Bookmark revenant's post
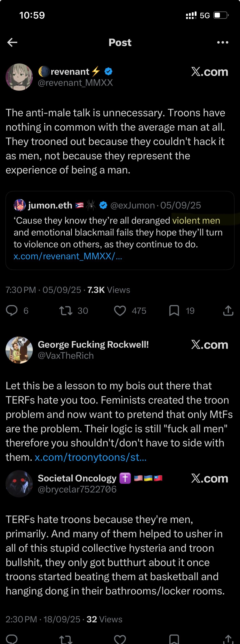Screen dimensions: 240x644 174,311
